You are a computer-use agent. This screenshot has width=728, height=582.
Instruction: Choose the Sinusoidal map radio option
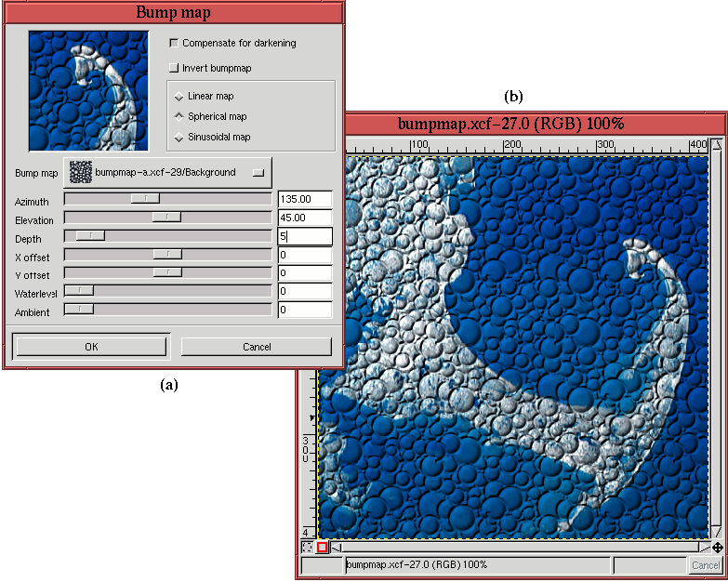click(179, 138)
